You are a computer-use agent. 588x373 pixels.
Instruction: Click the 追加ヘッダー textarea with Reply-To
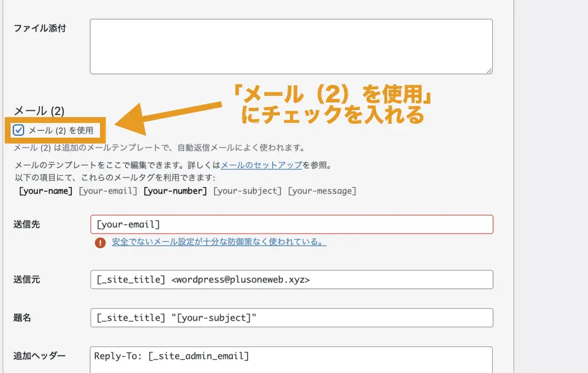click(x=291, y=359)
